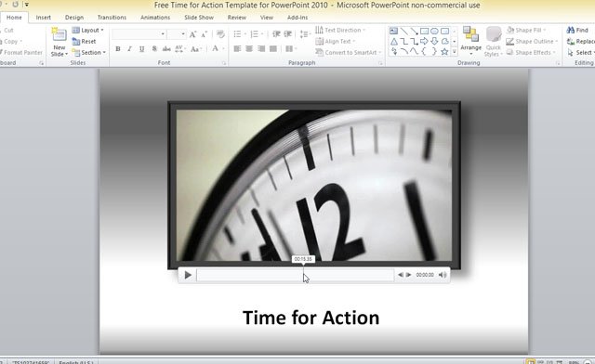The width and height of the screenshot is (595, 364).
Task: Open the Section dropdown
Action: [89, 52]
